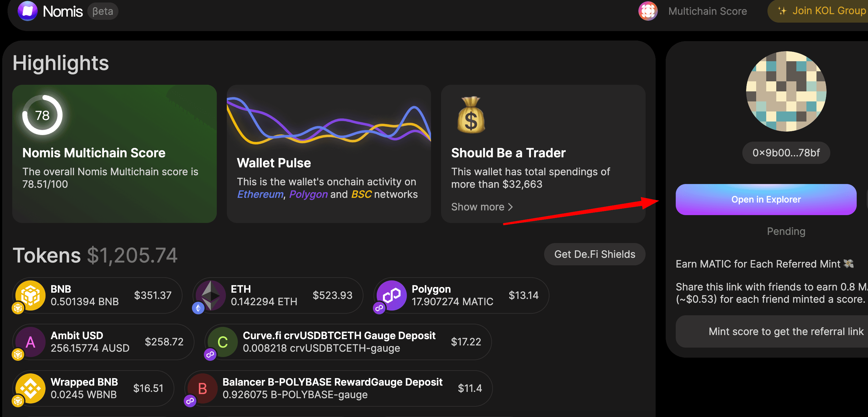This screenshot has width=868, height=417.
Task: Click the Polygon token purple icon
Action: point(391,295)
